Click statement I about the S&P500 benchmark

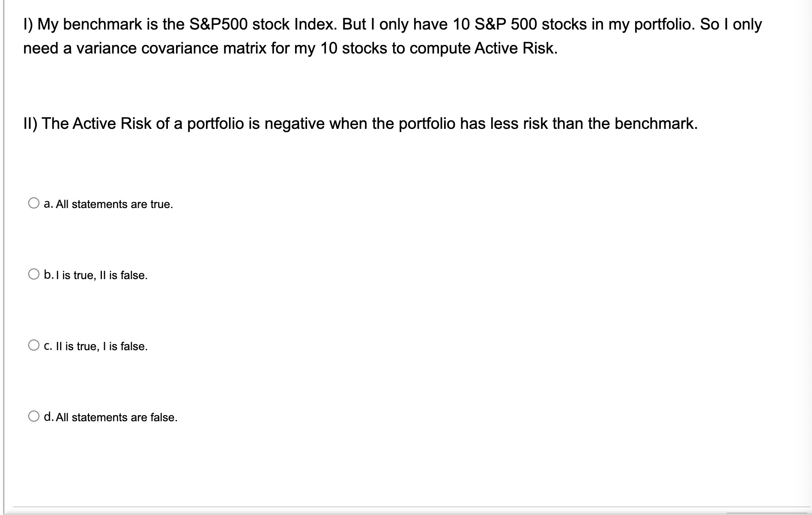point(289,36)
